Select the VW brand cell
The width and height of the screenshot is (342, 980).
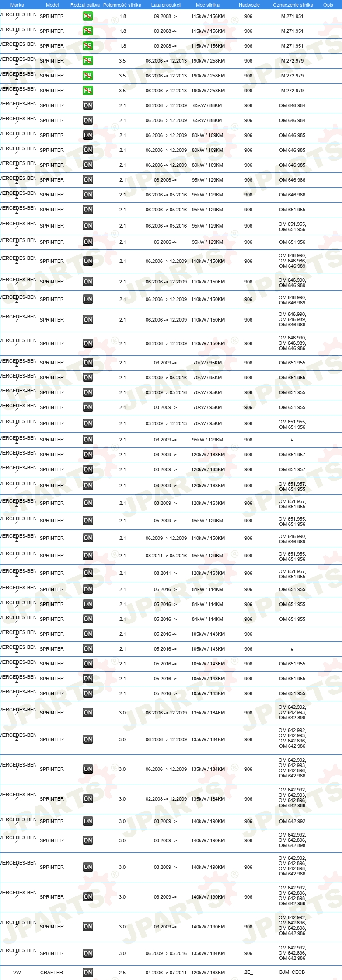click(x=17, y=973)
